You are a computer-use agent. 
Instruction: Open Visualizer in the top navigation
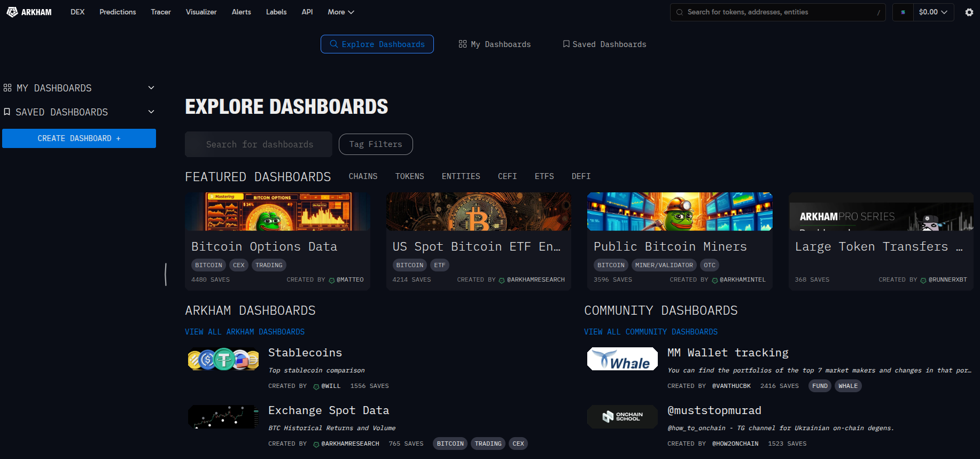(x=201, y=12)
